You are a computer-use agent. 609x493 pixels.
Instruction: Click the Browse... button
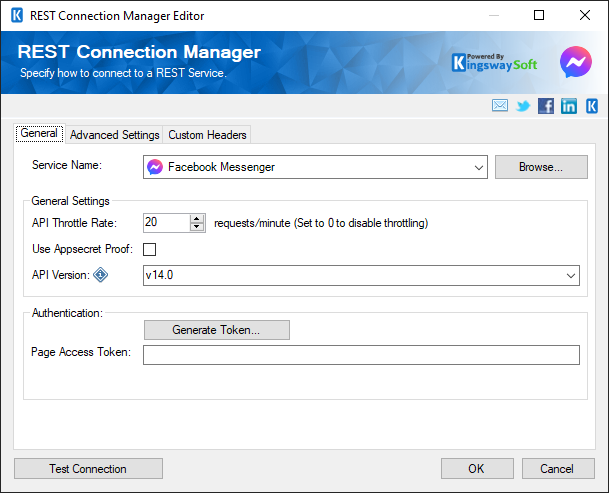click(x=541, y=167)
